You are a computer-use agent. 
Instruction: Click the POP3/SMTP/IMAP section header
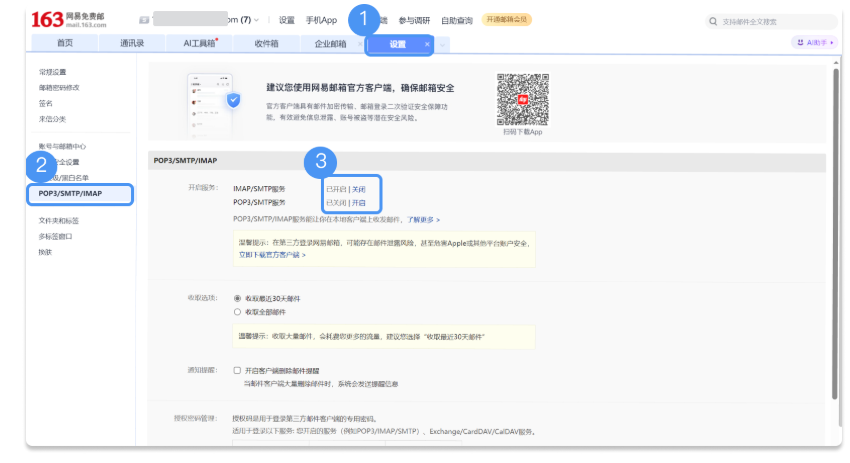(185, 160)
